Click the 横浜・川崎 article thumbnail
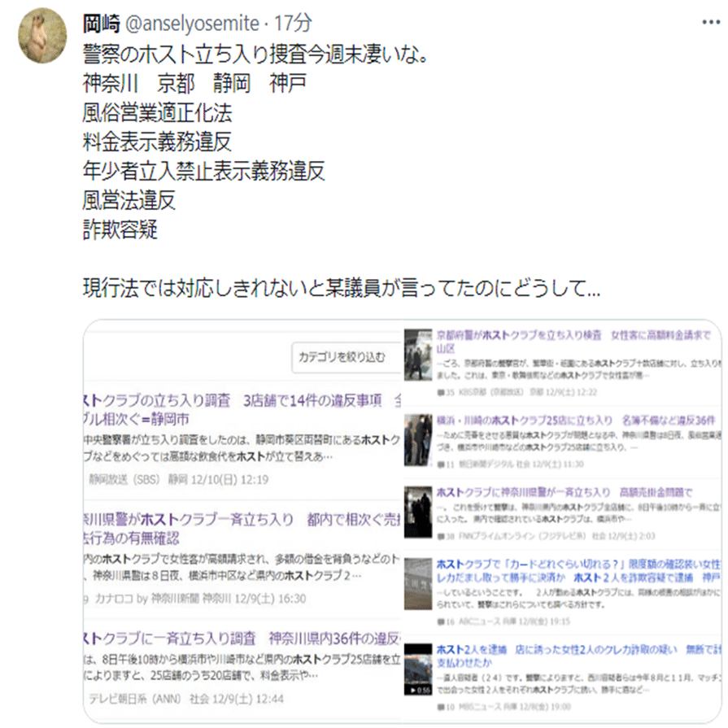728x728 pixels. click(418, 440)
